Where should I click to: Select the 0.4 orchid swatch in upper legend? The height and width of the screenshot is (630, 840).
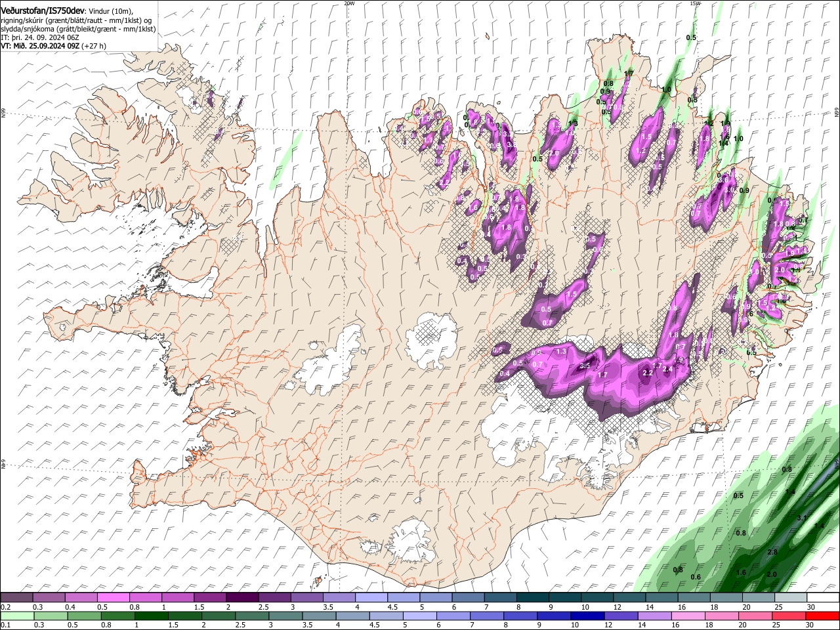coord(81,597)
